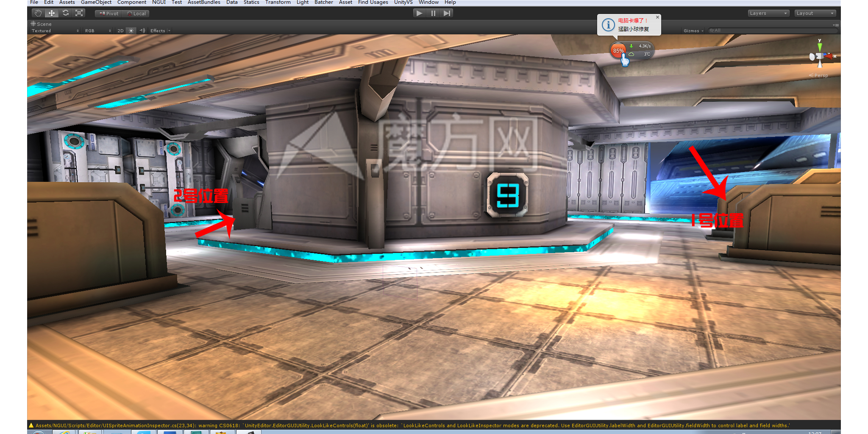Open the Layers dropdown
The width and height of the screenshot is (868, 434).
click(x=768, y=13)
